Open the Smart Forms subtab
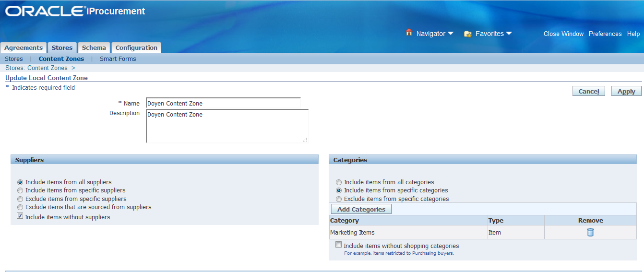Screen dimensions: 644x272 118,59
